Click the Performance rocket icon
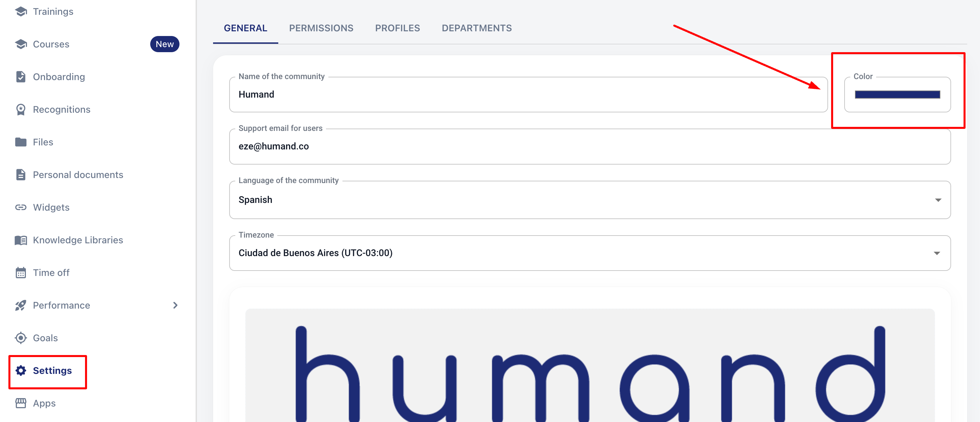980x422 pixels. [21, 306]
